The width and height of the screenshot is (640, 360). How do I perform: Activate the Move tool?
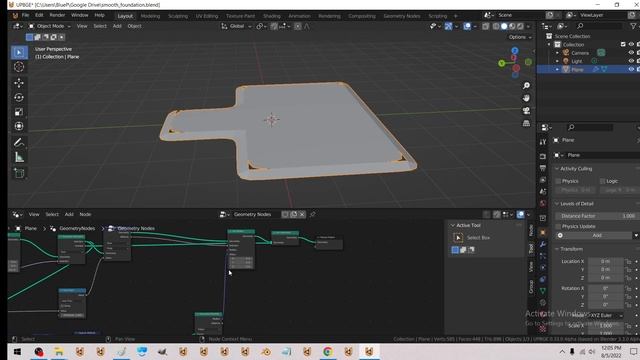tap(19, 83)
